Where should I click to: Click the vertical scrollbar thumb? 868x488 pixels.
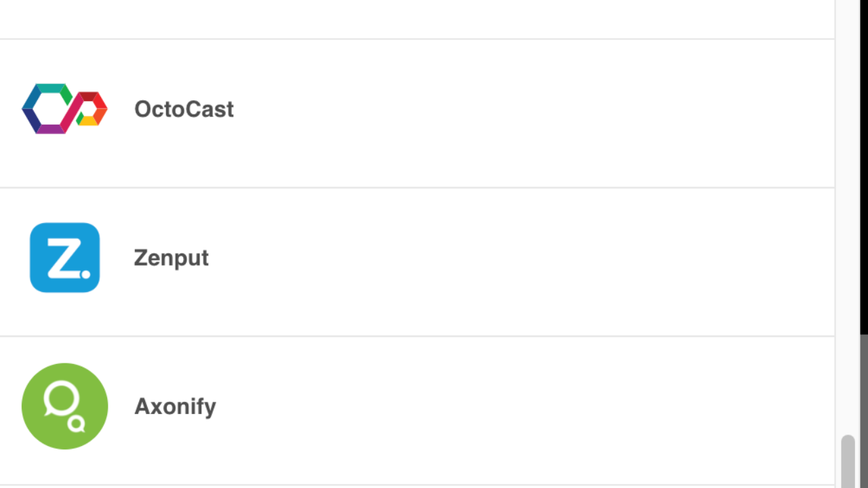click(848, 461)
